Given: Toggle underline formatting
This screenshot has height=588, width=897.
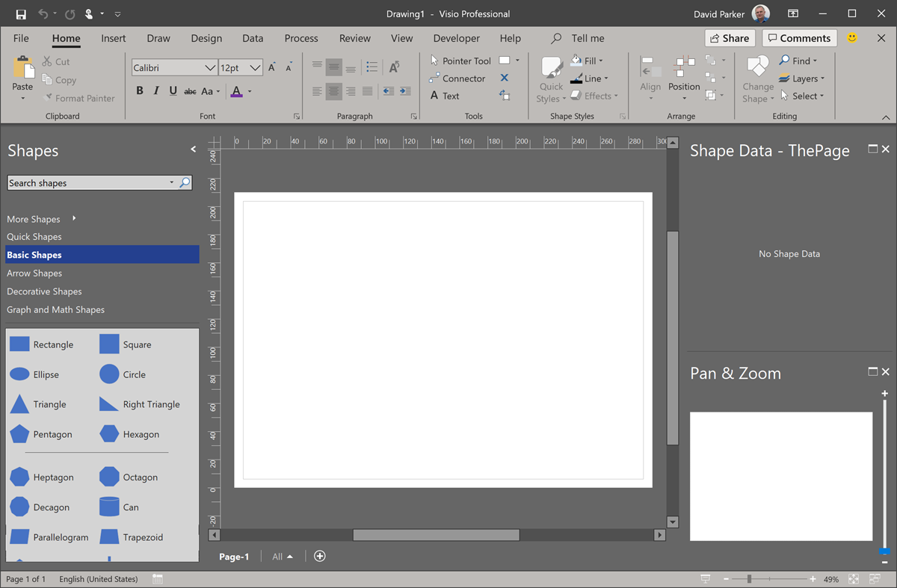Looking at the screenshot, I should click(172, 90).
